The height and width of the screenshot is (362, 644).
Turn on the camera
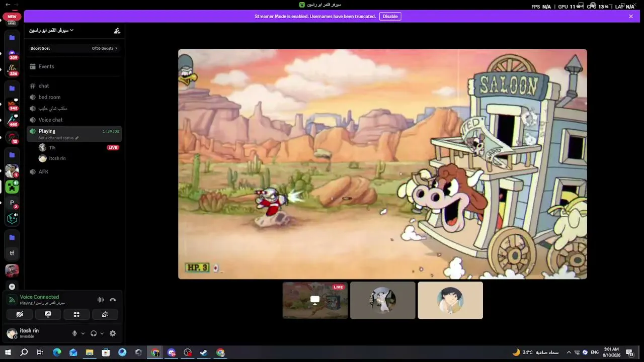point(20,314)
